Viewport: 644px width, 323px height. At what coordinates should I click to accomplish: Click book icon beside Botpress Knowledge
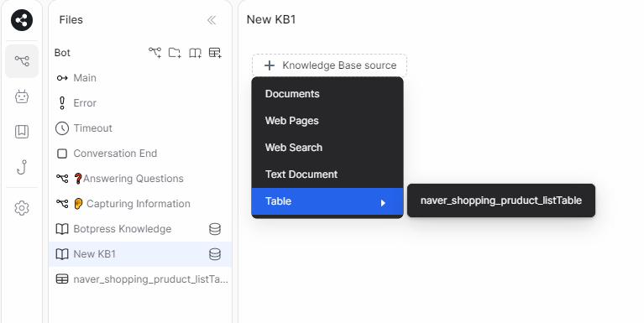(x=62, y=229)
